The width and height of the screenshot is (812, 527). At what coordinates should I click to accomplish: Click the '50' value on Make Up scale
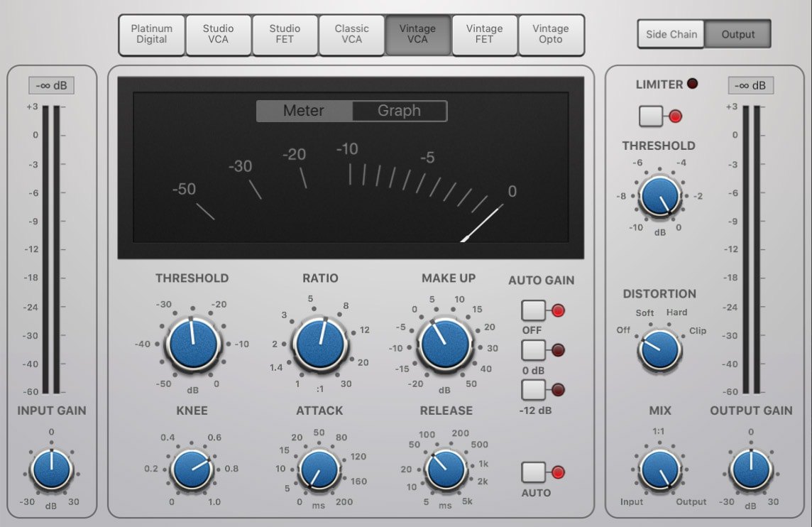click(471, 384)
